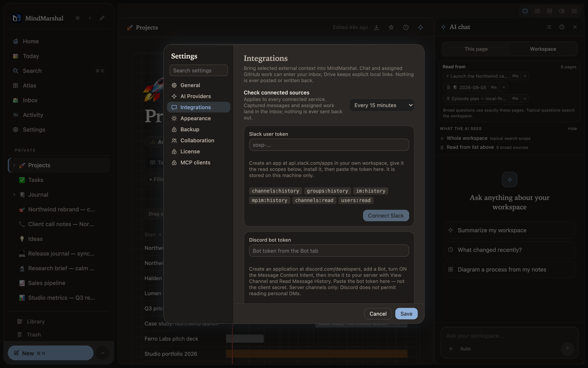Switch AI chat to Workspace tab
Image resolution: width=588 pixels, height=368 pixels.
543,49
